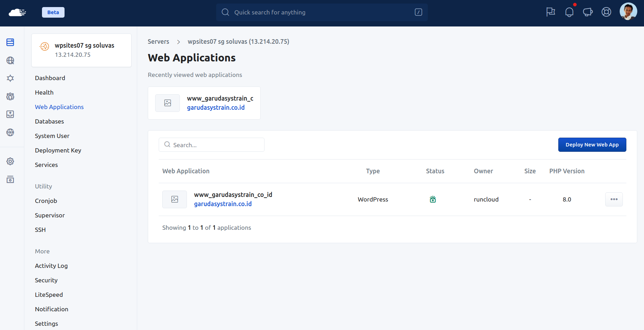Click wpsites07 sg soluvas breadcrumb

coord(238,42)
